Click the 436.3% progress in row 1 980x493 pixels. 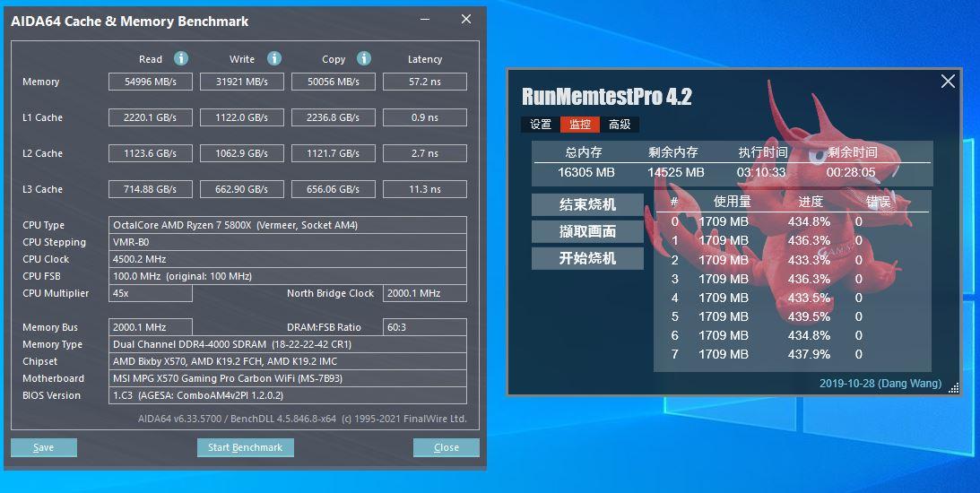[810, 240]
